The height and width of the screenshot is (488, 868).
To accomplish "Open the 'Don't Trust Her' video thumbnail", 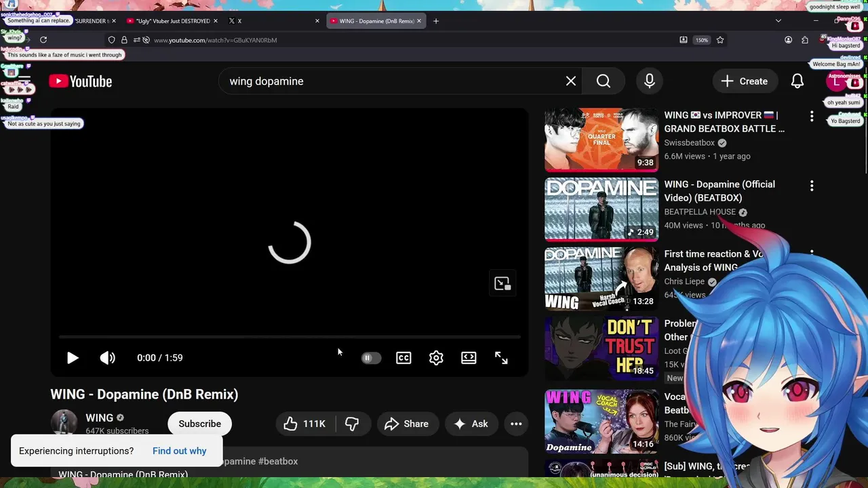I will [601, 348].
